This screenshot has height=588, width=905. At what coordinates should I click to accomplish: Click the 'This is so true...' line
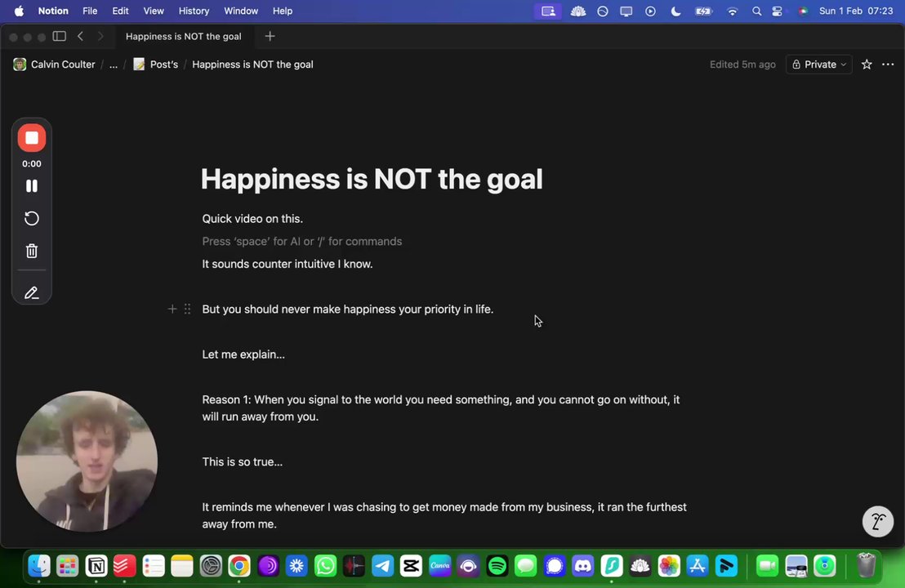[x=243, y=461]
